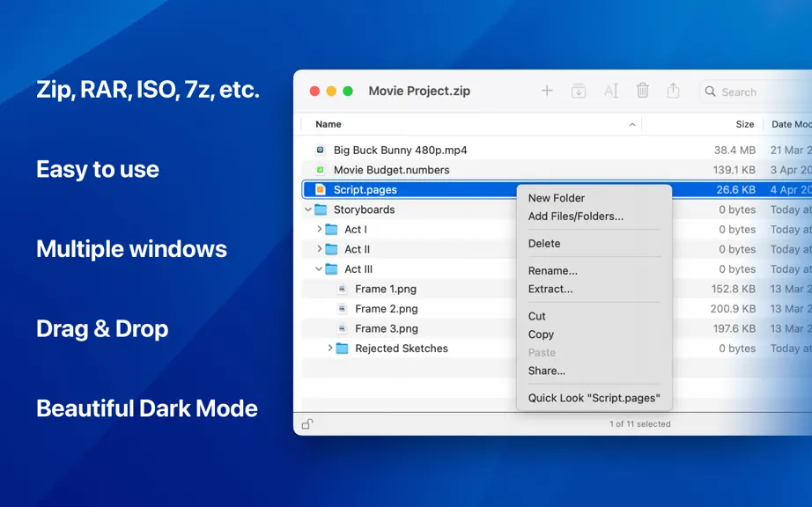Click the Extract toolbar icon

579,92
